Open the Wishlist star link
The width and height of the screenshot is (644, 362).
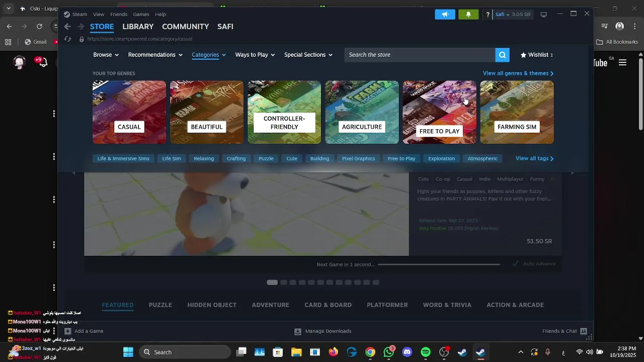point(536,55)
